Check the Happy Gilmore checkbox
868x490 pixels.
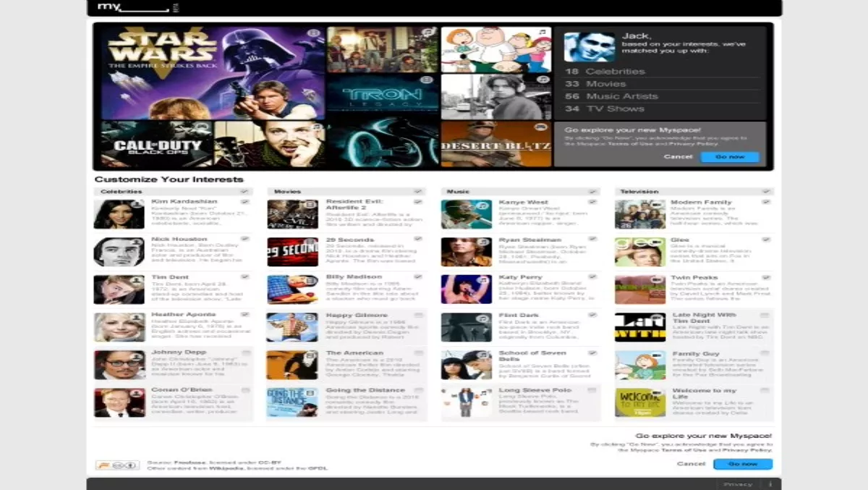click(x=419, y=315)
